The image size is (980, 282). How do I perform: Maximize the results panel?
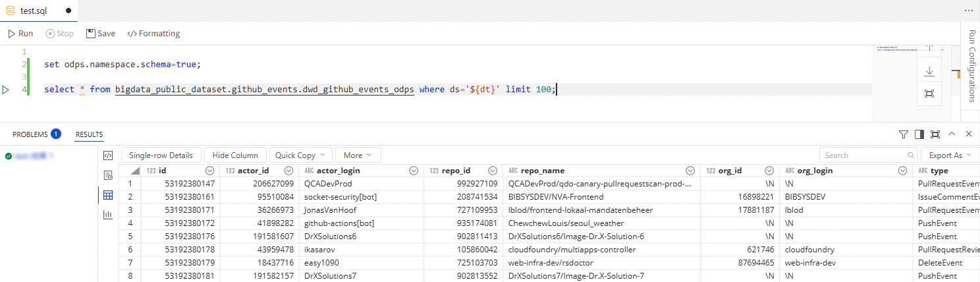pos(935,134)
